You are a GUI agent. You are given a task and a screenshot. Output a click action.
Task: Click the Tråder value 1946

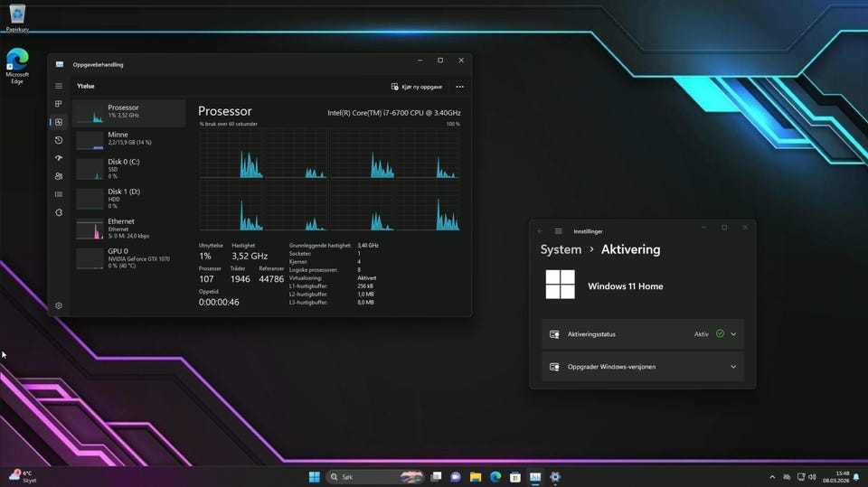[x=241, y=279]
